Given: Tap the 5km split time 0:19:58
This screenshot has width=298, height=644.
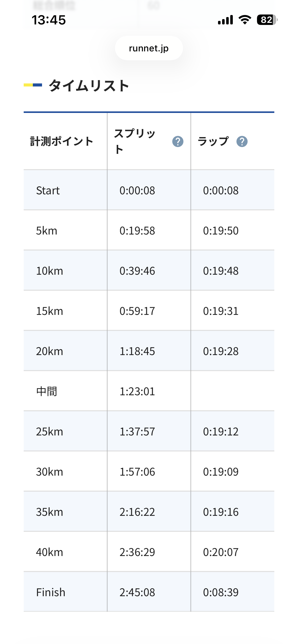Looking at the screenshot, I should point(137,231).
